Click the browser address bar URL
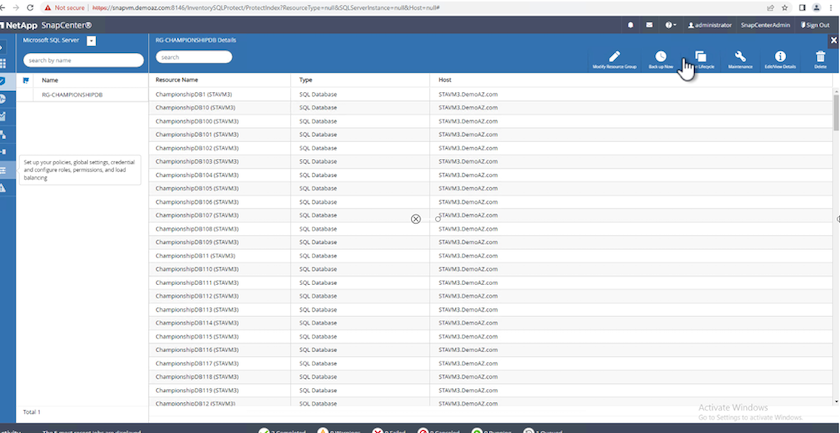The height and width of the screenshot is (433, 840). 266,8
